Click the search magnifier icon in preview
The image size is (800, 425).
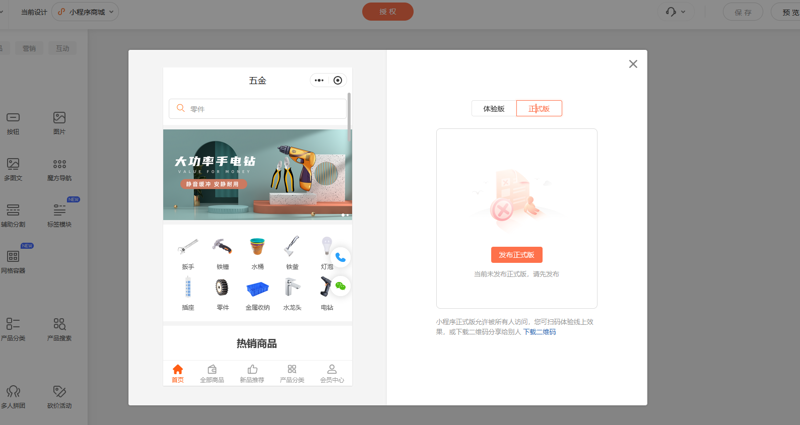181,108
